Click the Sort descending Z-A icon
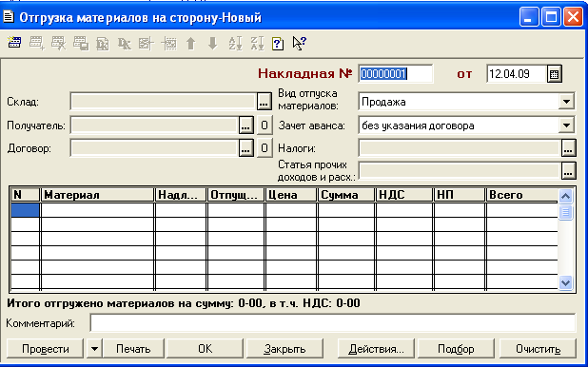Viewport: 588px width, 367px height. [x=257, y=43]
